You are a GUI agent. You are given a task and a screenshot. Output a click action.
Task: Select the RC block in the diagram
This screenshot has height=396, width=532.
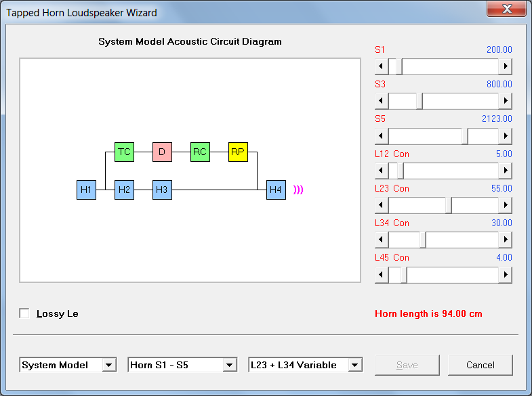click(x=200, y=152)
